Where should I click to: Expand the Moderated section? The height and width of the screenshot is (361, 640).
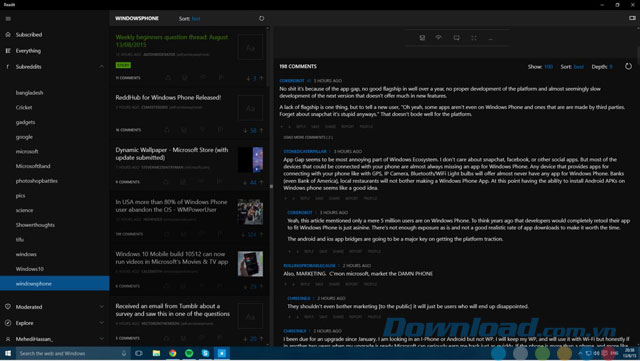[x=101, y=307]
